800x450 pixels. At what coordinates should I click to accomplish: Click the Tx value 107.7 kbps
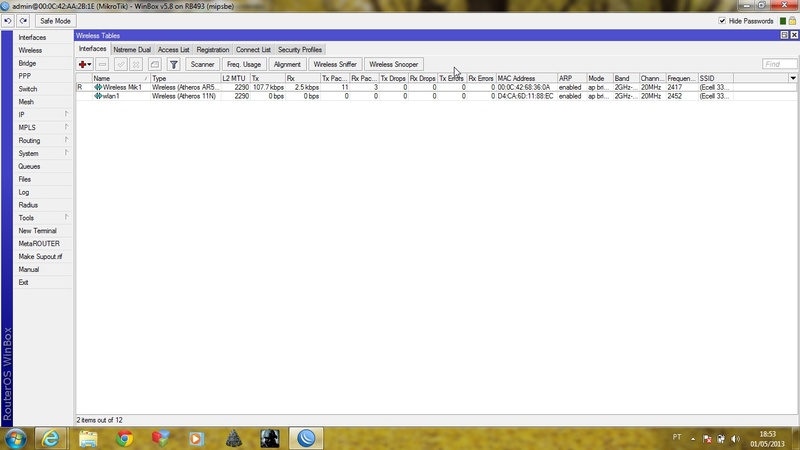click(x=268, y=87)
